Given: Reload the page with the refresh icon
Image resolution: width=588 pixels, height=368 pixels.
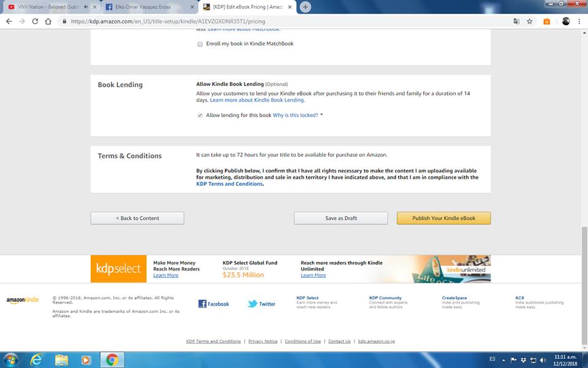Looking at the screenshot, I should point(35,21).
